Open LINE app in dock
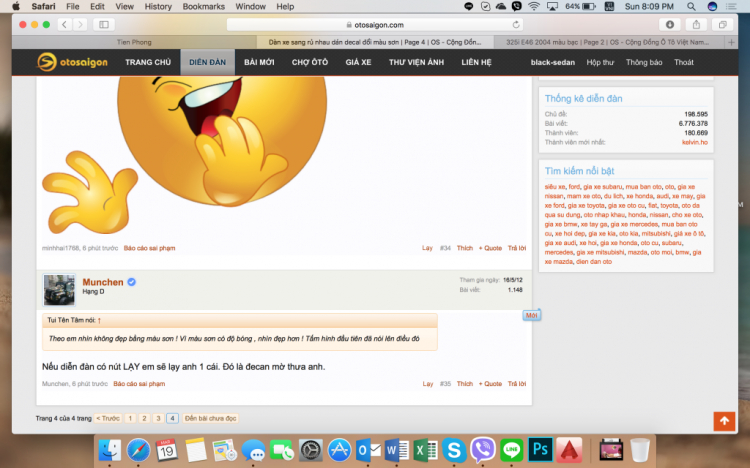750x468 pixels. click(x=511, y=450)
